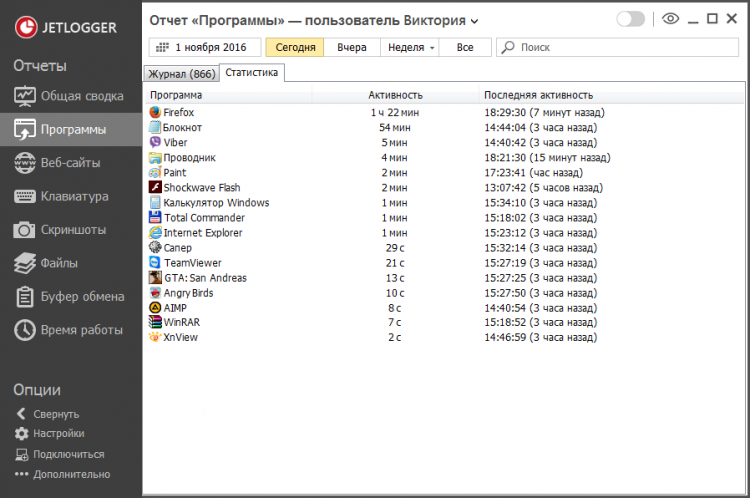Select the Firefox activity 1 ч 22 мин
Viewport: 750px width, 498px height.
(x=395, y=112)
